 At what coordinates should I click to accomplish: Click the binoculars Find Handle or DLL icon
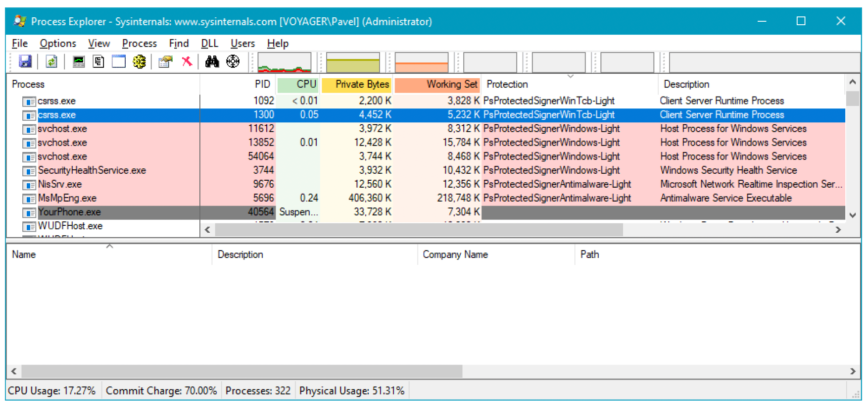pyautogui.click(x=212, y=61)
